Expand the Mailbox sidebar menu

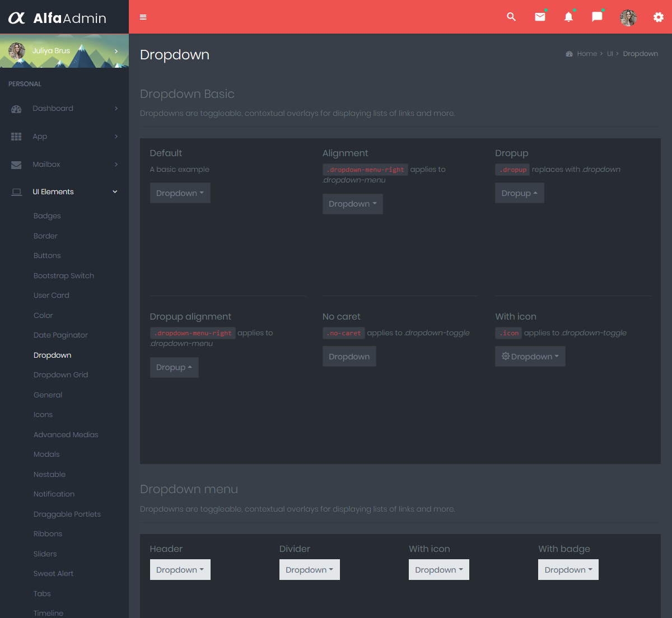[x=46, y=165]
